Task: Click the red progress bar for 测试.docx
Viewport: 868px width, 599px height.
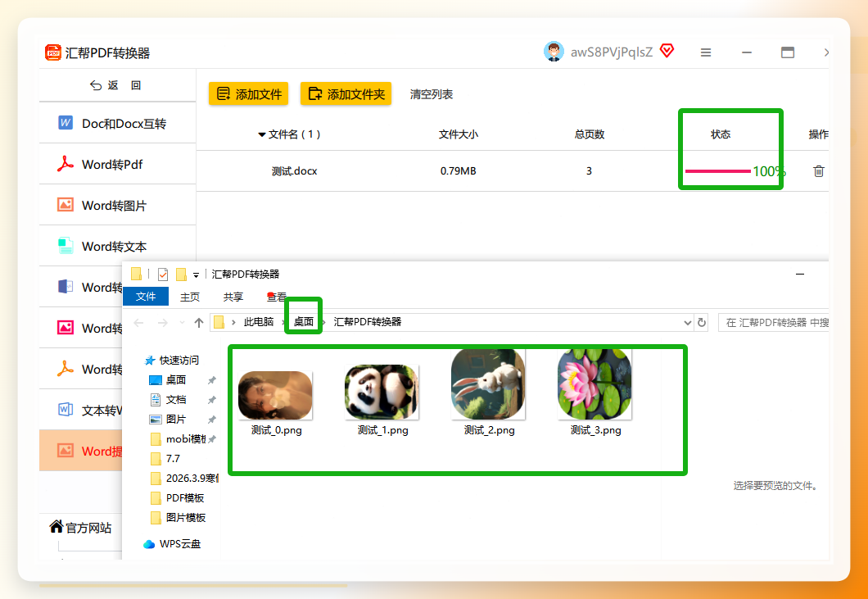Action: coord(717,171)
